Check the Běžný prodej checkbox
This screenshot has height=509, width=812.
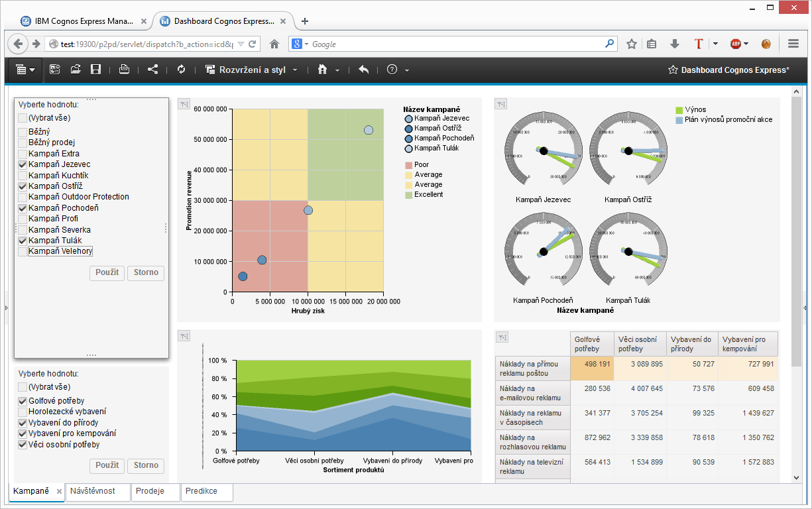[x=23, y=142]
